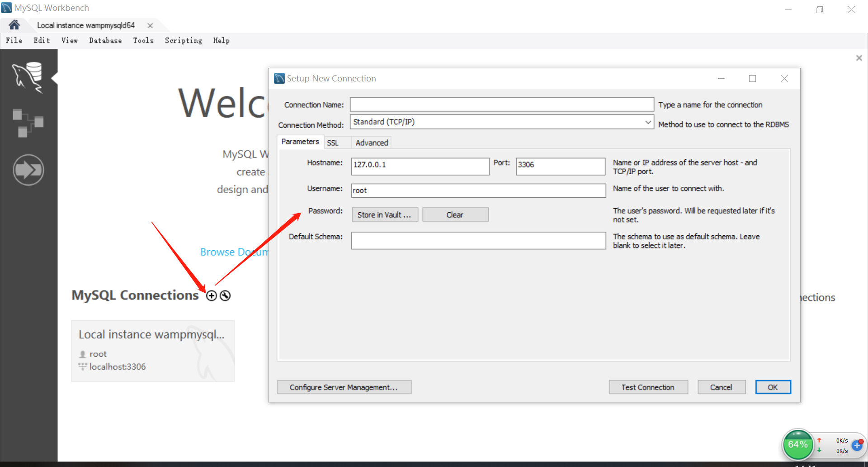Click the Port field showing 3306
This screenshot has height=467, width=868.
tap(561, 166)
